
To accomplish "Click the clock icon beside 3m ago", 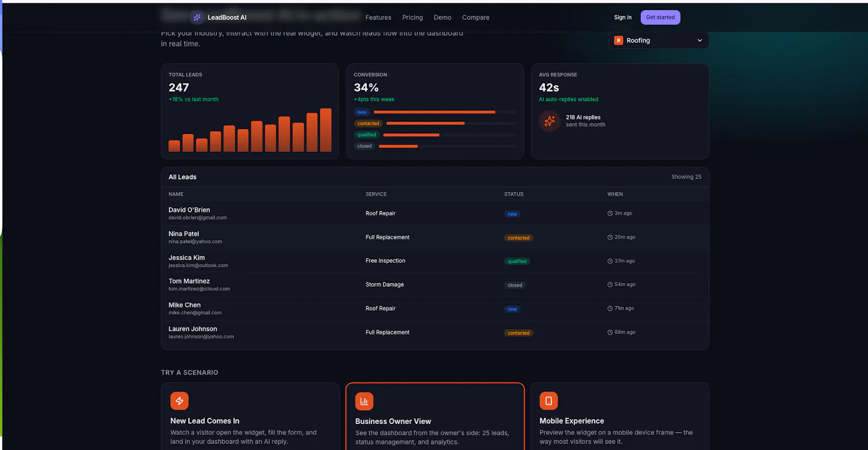I will (610, 214).
